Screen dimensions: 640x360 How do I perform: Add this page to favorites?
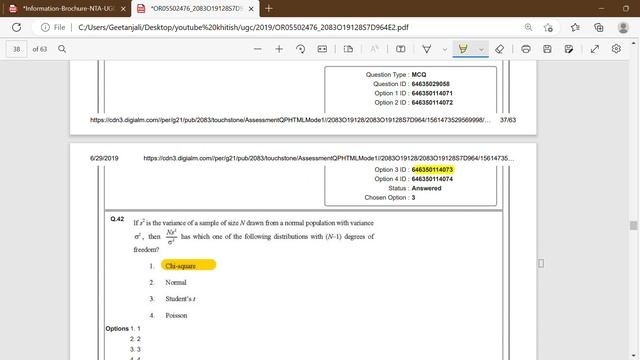(548, 27)
